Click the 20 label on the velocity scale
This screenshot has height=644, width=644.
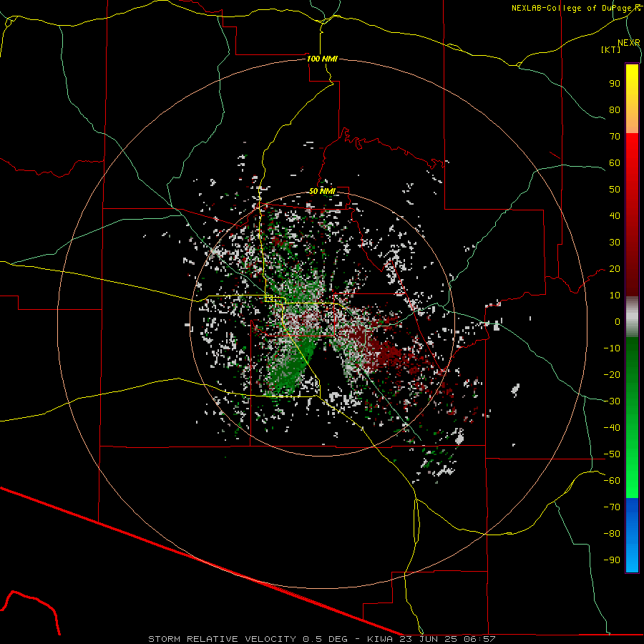(615, 269)
